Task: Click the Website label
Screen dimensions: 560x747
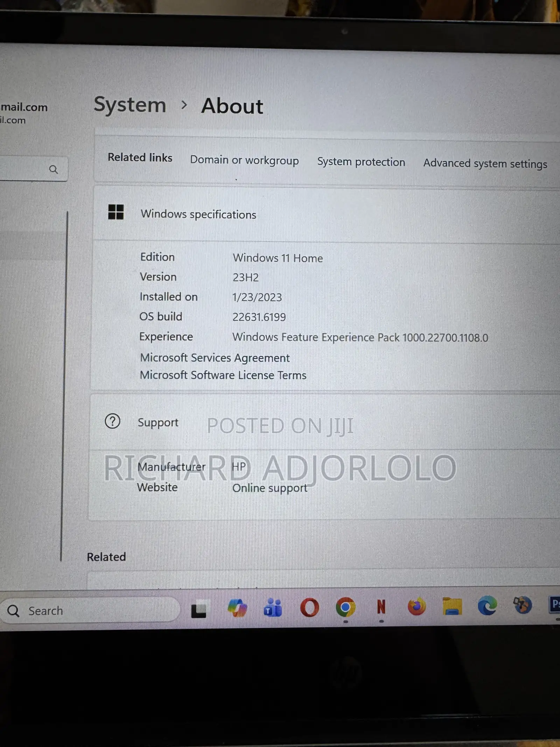Action: point(157,487)
